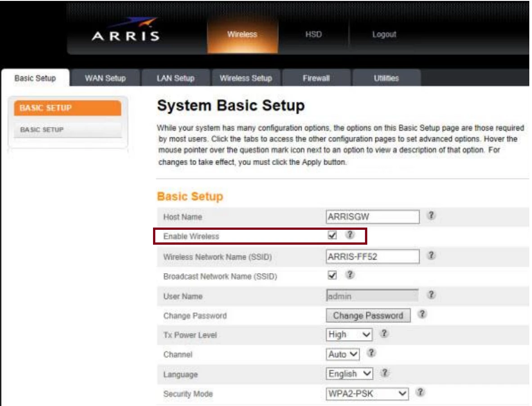The image size is (532, 406).
Task: Click help icon beside Enable Wireless
Action: (350, 234)
